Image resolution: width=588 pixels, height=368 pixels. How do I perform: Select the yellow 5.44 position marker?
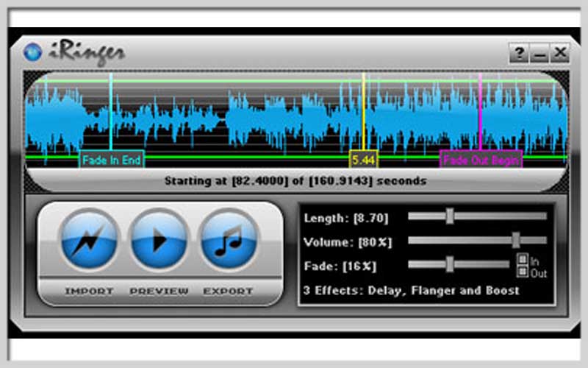(x=363, y=160)
